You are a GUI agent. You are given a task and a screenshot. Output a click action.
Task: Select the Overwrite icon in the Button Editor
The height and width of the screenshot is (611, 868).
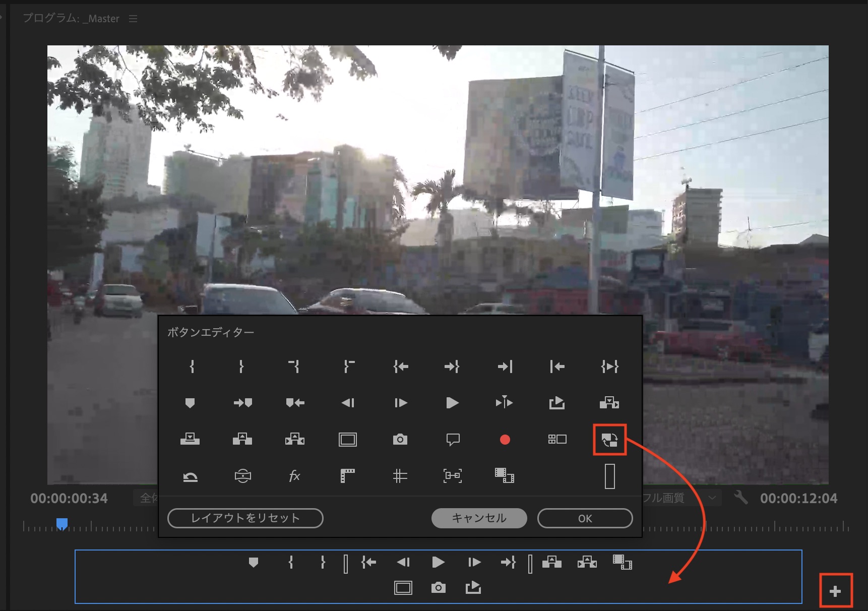(190, 439)
